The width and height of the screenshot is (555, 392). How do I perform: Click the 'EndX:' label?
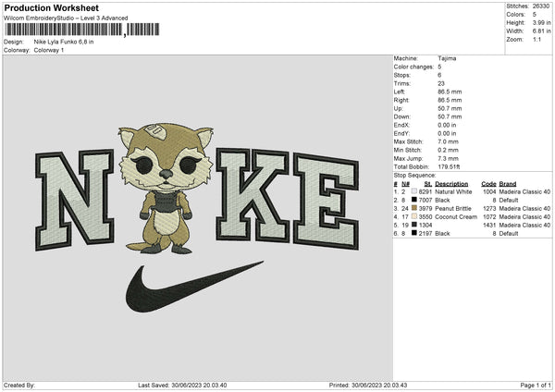[x=401, y=125]
